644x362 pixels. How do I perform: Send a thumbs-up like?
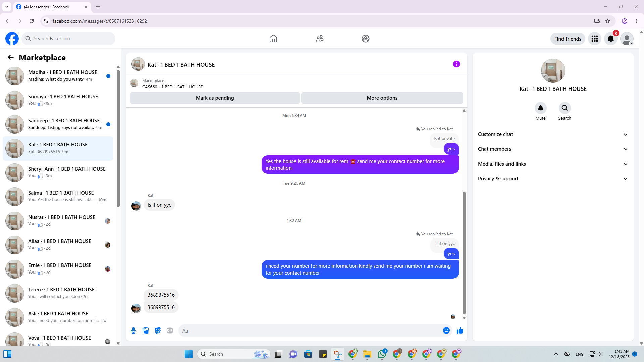[460, 330]
